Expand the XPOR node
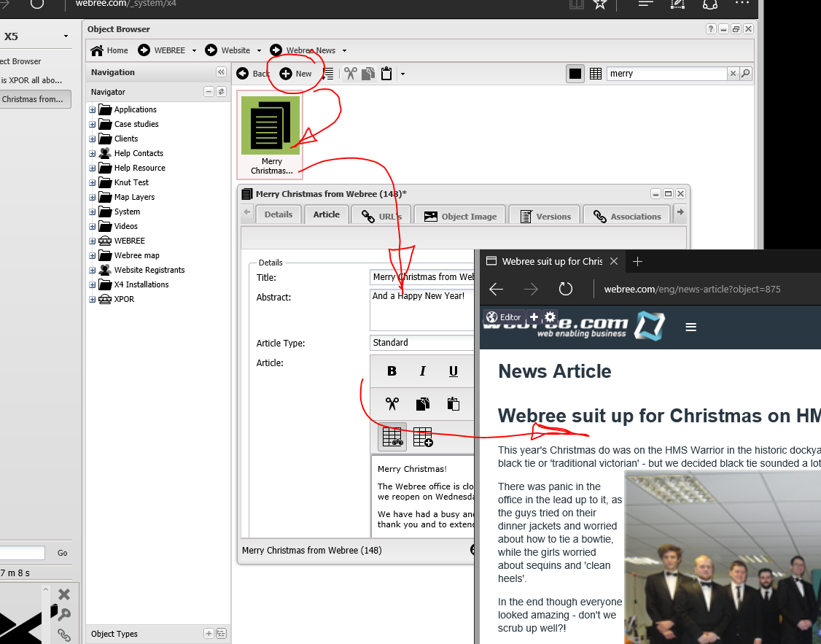This screenshot has height=644, width=821. (x=92, y=300)
